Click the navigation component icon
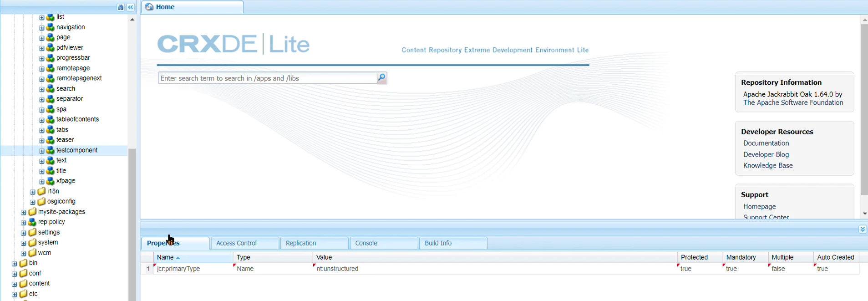Viewport: 868px width, 301px height. [x=51, y=27]
